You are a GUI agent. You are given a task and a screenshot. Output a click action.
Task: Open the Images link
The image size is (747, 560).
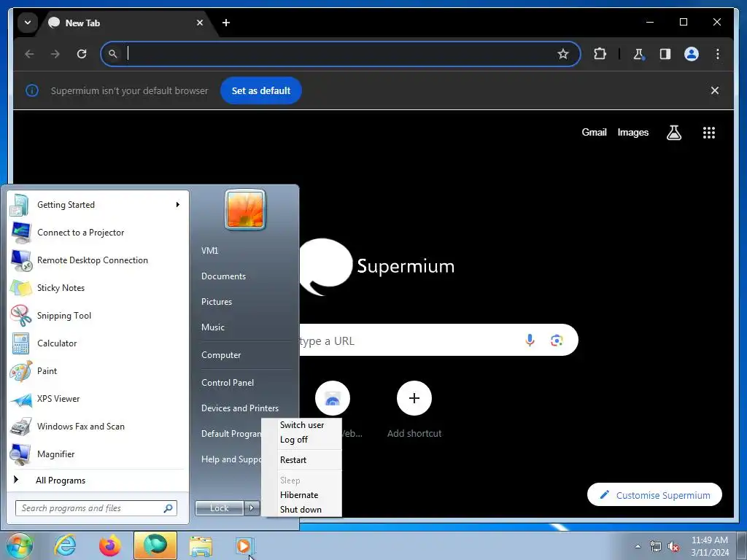click(632, 133)
